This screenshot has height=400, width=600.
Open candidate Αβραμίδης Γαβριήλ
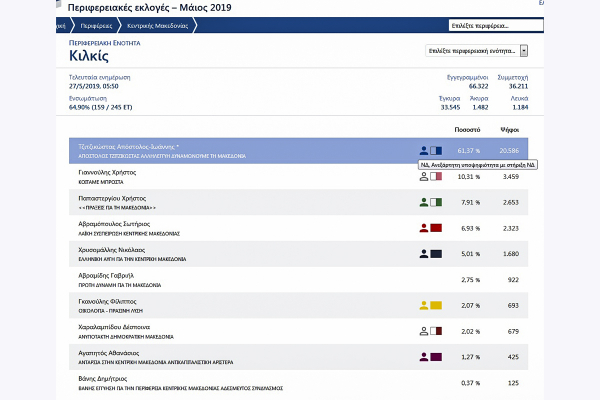[x=106, y=275]
